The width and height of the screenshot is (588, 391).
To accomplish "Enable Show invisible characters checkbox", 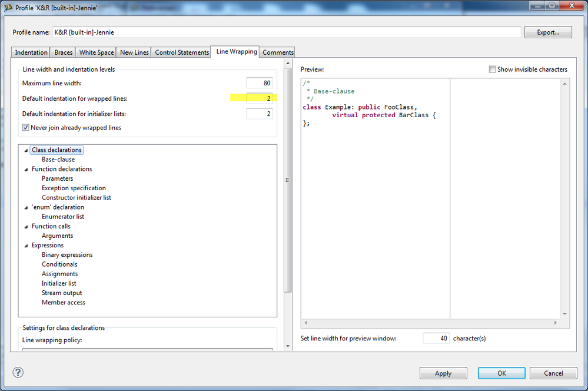I will (493, 69).
